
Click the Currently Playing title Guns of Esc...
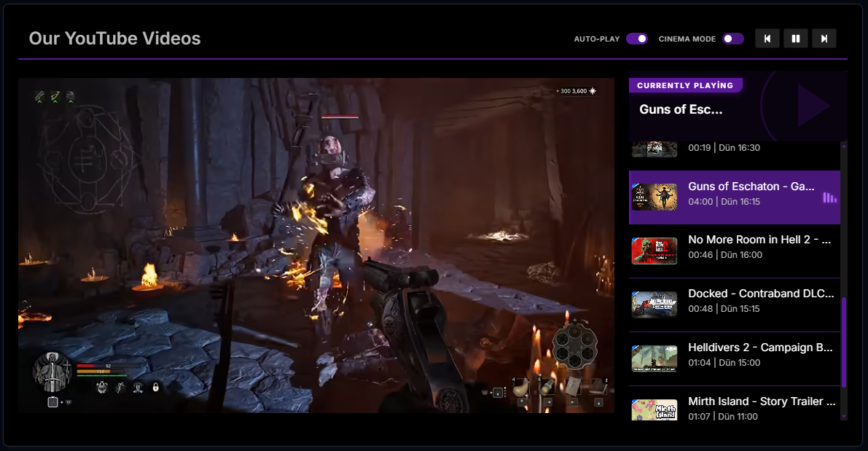pos(681,109)
